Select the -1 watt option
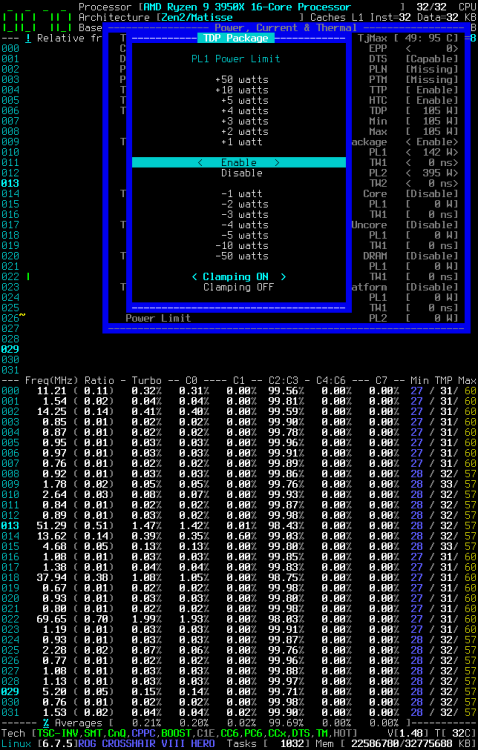Screen dimensions: 478x750 coord(242,194)
